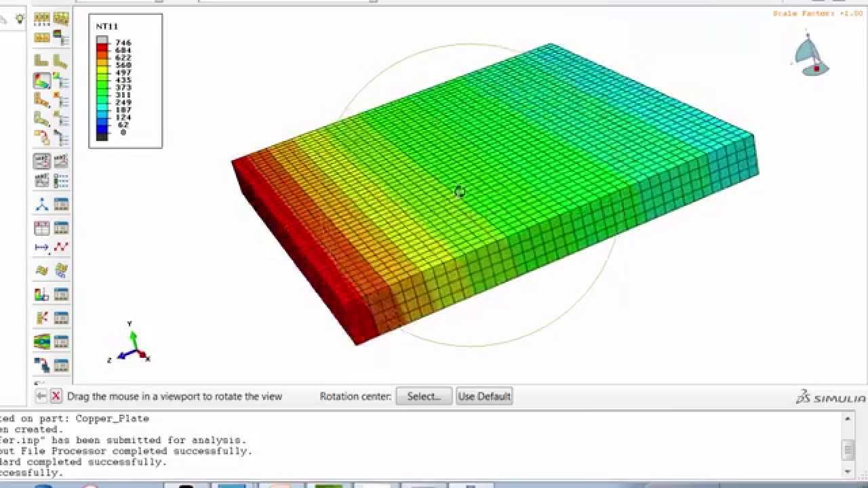
Task: Click the yellow ply stack plot icon
Action: (x=42, y=271)
